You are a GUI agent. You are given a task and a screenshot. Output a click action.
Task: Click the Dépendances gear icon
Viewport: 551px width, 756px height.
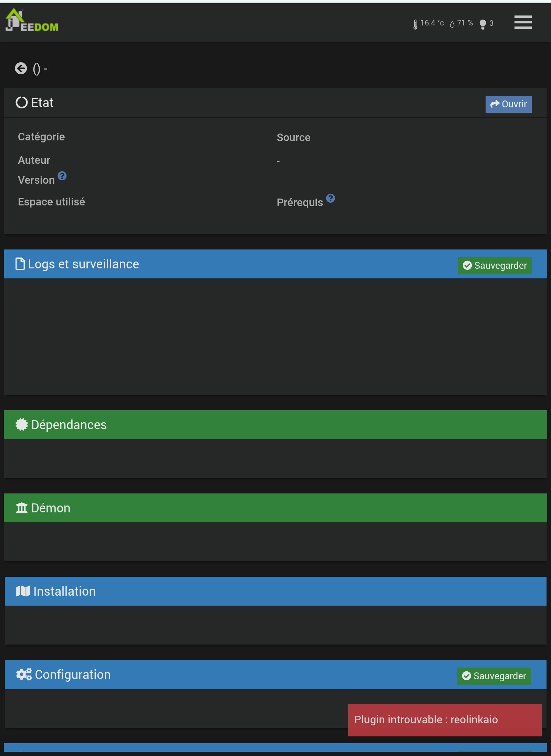point(22,425)
